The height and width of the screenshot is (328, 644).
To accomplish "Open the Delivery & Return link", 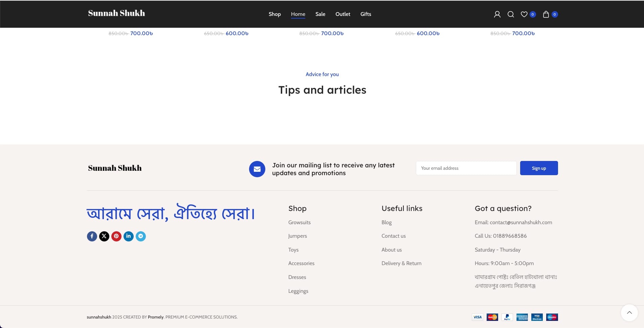I will click(401, 263).
